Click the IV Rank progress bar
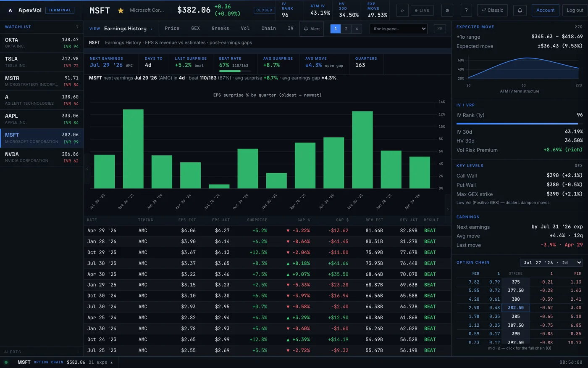Image resolution: width=588 pixels, height=368 pixels. 520,124
